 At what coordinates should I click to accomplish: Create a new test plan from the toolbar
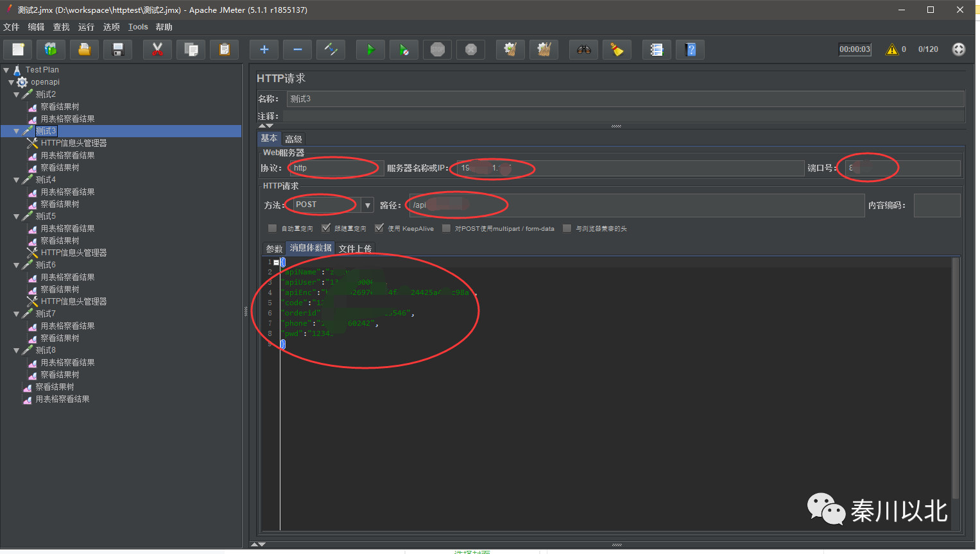[18, 49]
